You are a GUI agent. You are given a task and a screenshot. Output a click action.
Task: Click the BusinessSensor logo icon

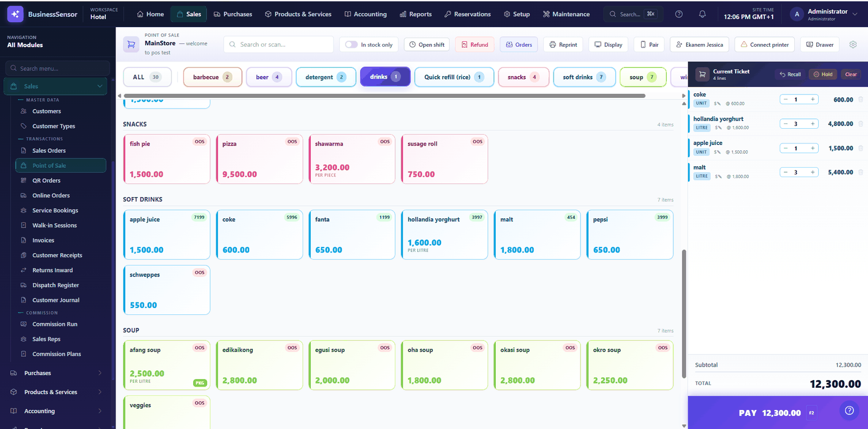(15, 14)
